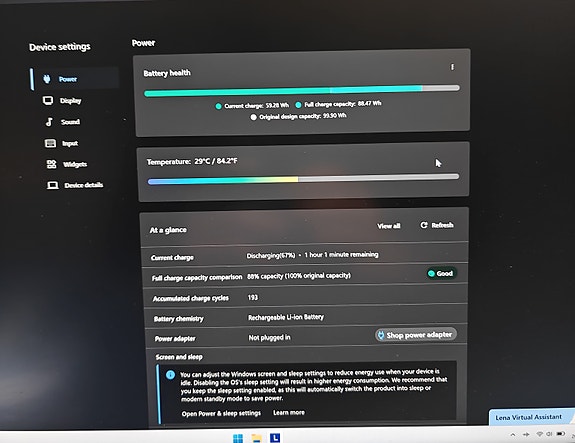
Task: Open the Widgets icon in sidebar
Action: 51,164
